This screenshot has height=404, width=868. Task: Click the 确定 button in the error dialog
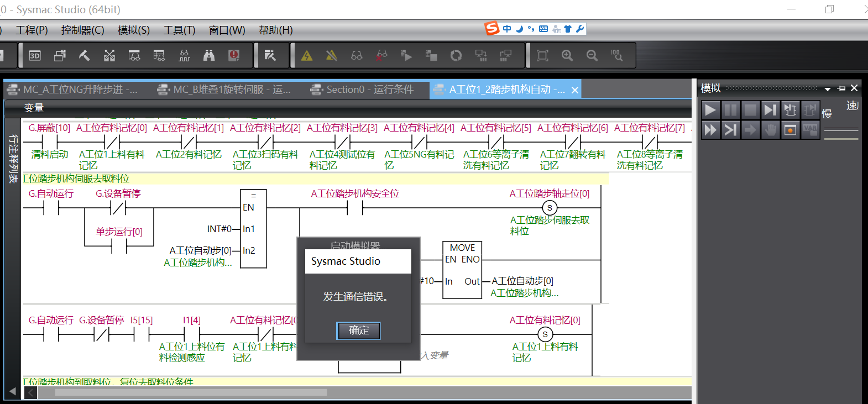point(358,330)
